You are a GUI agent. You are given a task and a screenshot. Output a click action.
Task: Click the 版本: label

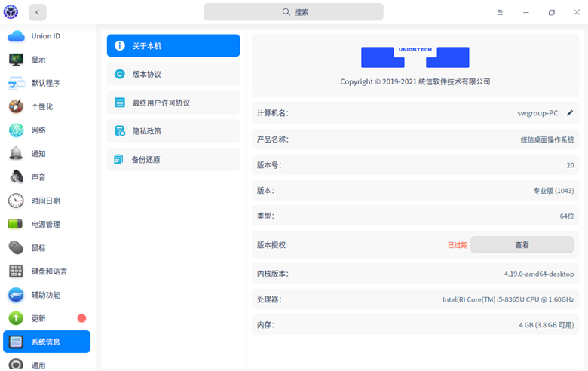click(x=265, y=191)
